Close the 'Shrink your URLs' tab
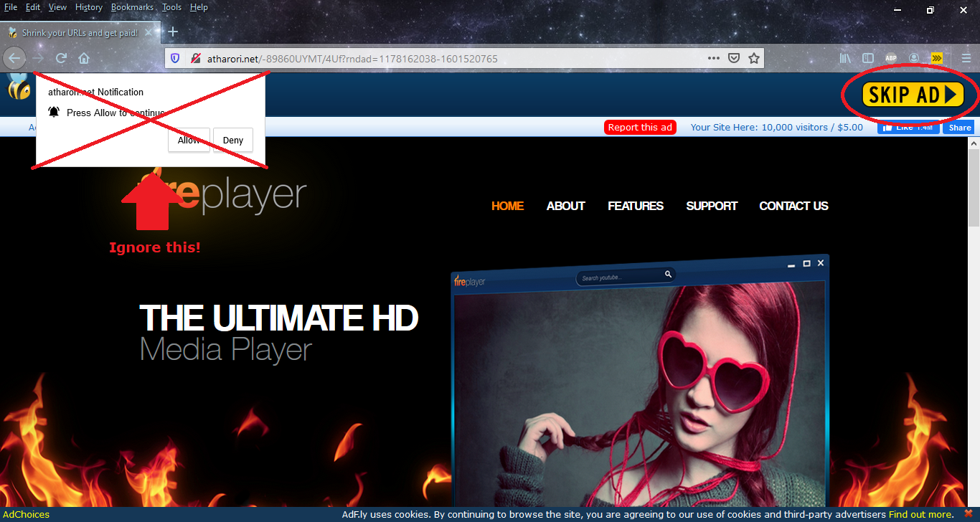This screenshot has width=980, height=522. point(149,33)
